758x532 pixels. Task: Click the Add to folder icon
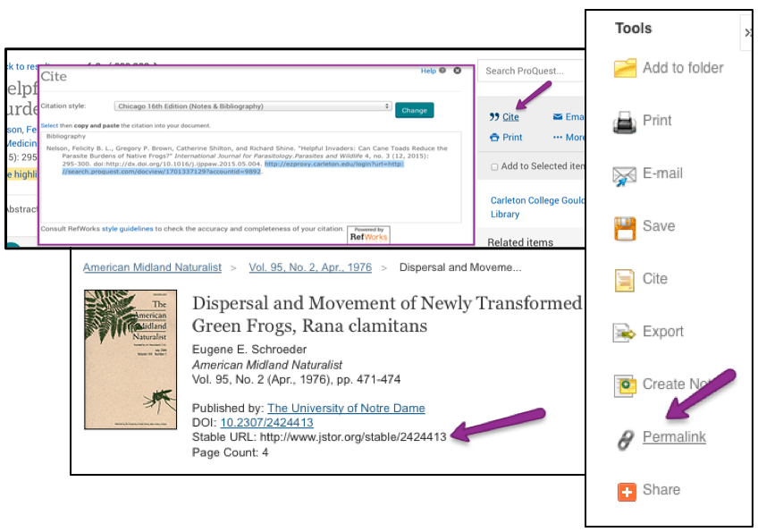coord(625,68)
